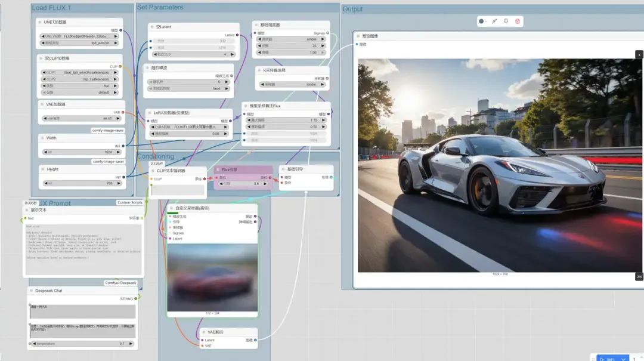Open VAE name dropdown in VAE加载器
Viewport: 644px width, 361px height.
point(82,118)
